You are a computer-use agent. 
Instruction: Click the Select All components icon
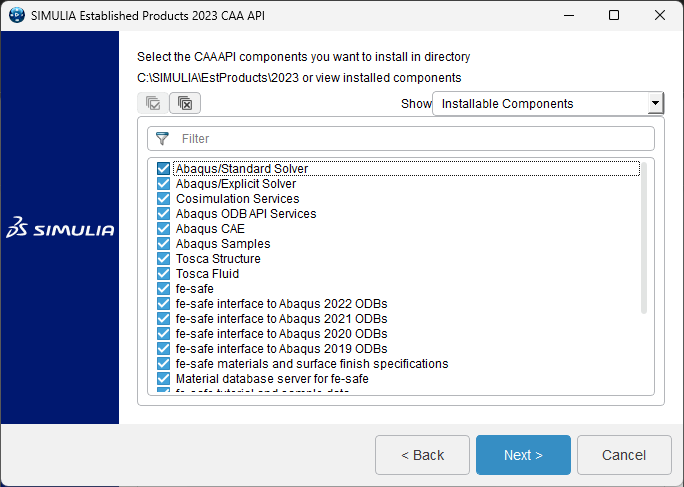[153, 103]
